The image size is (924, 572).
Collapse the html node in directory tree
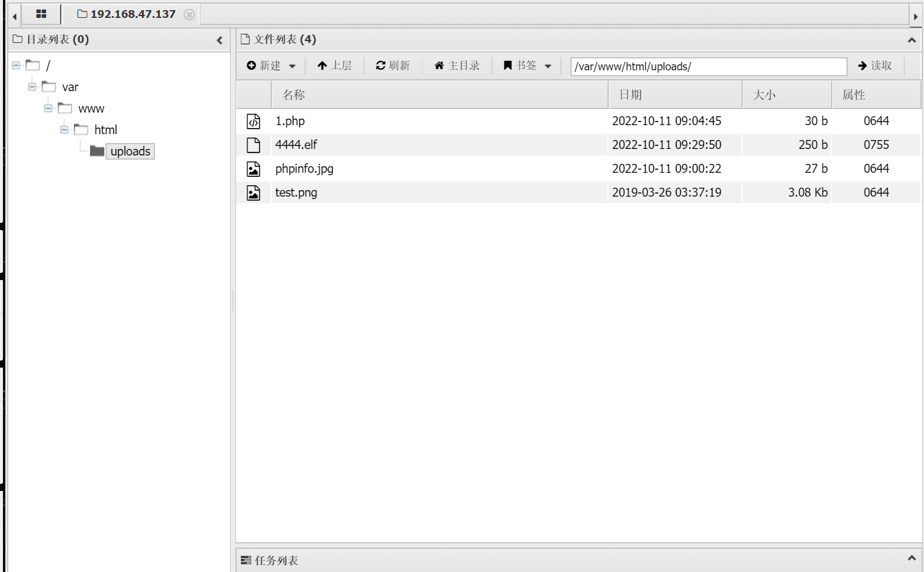click(66, 129)
